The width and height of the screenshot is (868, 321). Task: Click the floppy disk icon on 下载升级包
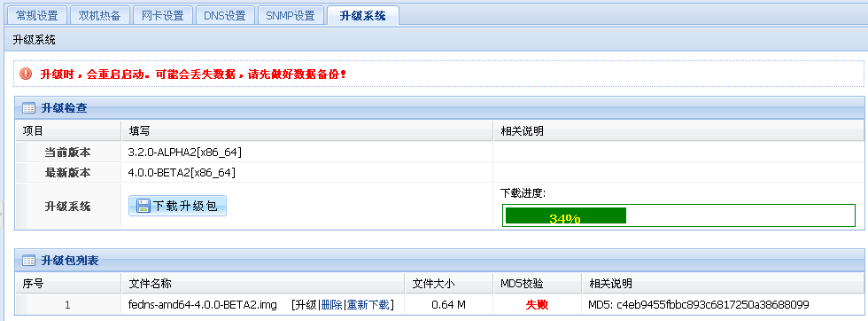pyautogui.click(x=143, y=207)
